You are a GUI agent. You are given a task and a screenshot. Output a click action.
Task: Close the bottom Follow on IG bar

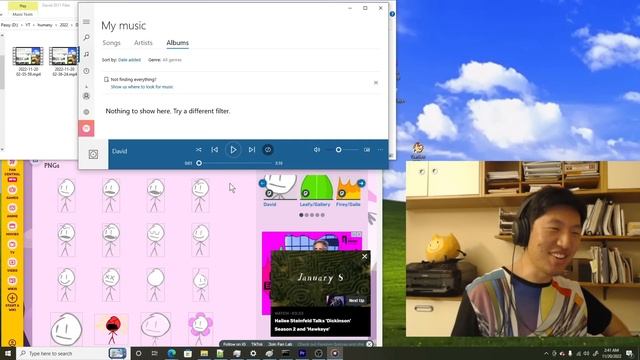(369, 344)
